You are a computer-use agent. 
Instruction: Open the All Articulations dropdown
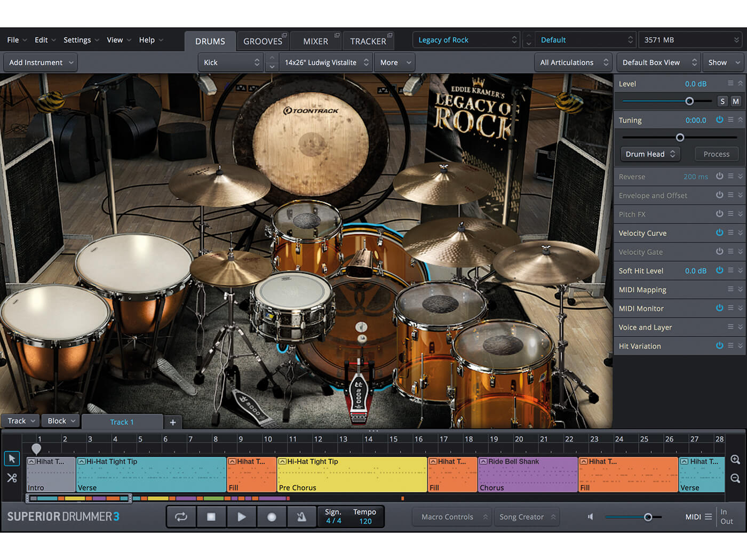(x=573, y=62)
